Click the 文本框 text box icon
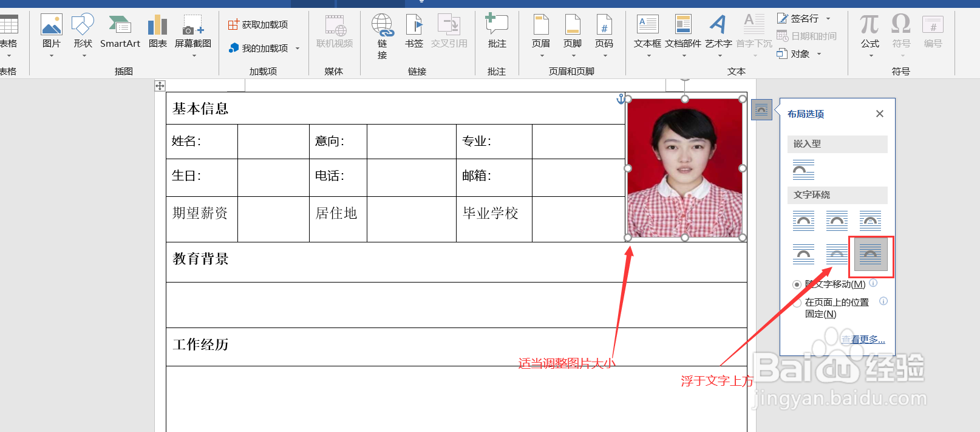The image size is (980, 432). point(648,25)
